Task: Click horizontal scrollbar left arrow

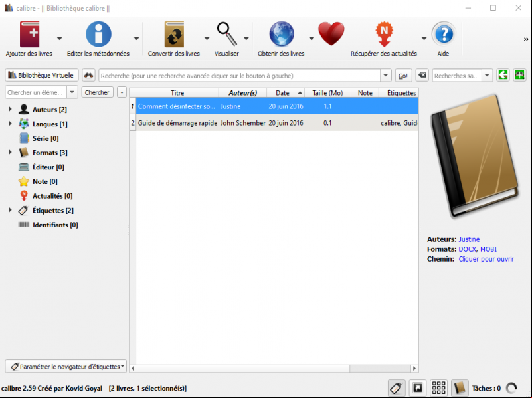Action: pyautogui.click(x=133, y=369)
